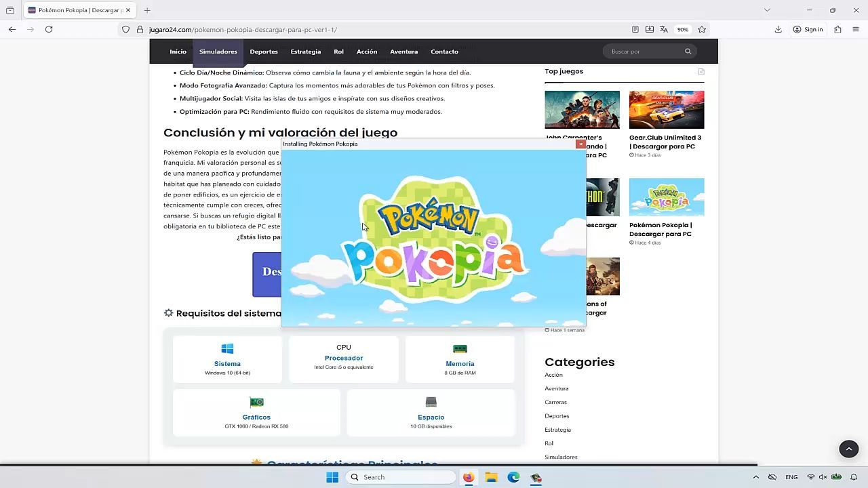
Task: Click the translate page icon
Action: tap(664, 29)
